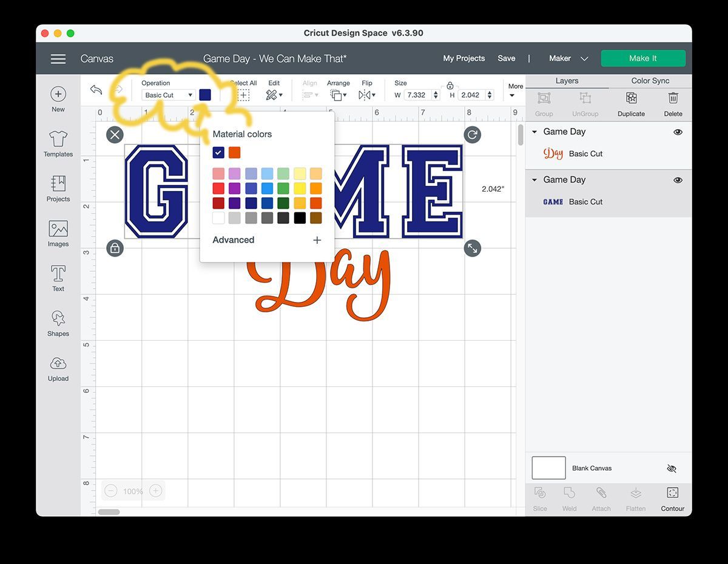This screenshot has width=728, height=564.
Task: Delete the selection using the X handle
Action: 115,135
